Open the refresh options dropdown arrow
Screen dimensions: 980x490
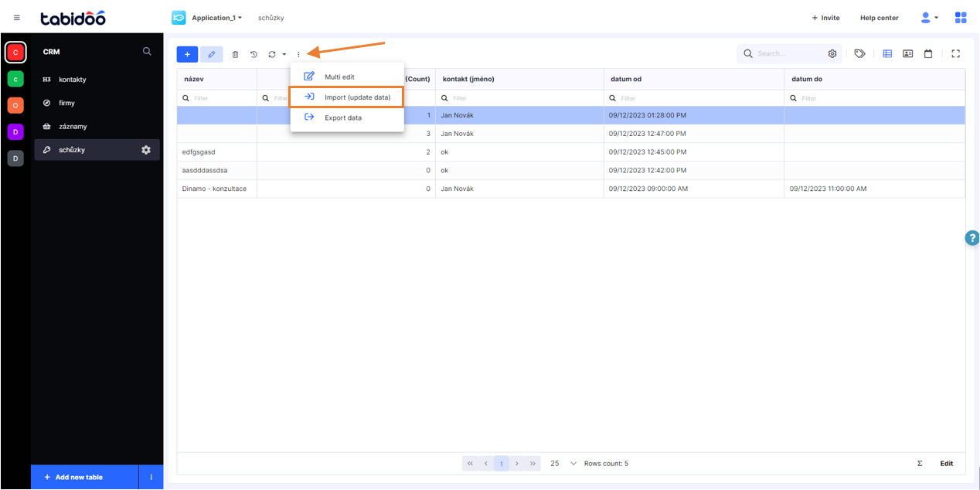pyautogui.click(x=282, y=54)
